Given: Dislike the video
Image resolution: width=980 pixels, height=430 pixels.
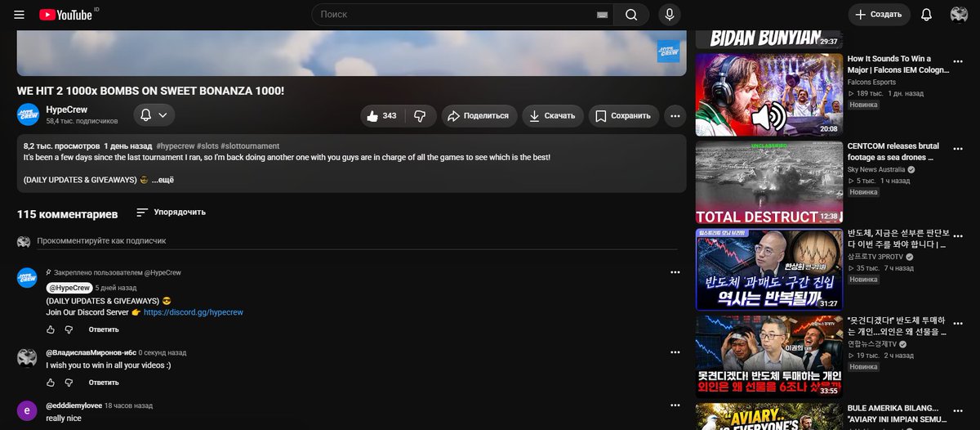Looking at the screenshot, I should point(419,116).
